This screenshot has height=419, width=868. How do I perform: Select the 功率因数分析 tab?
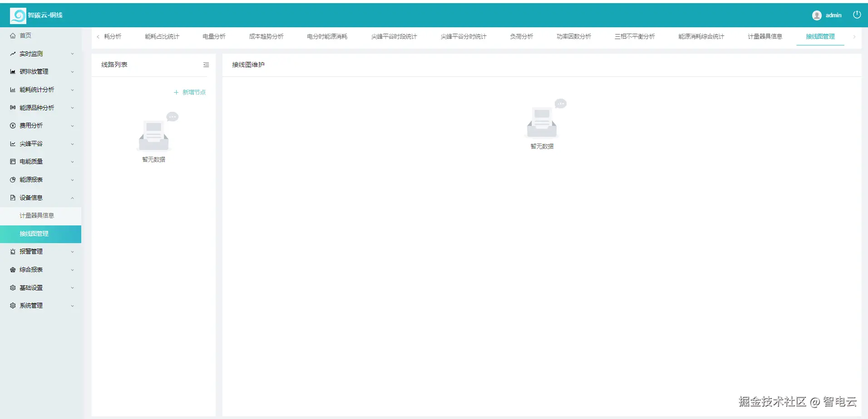(x=574, y=36)
